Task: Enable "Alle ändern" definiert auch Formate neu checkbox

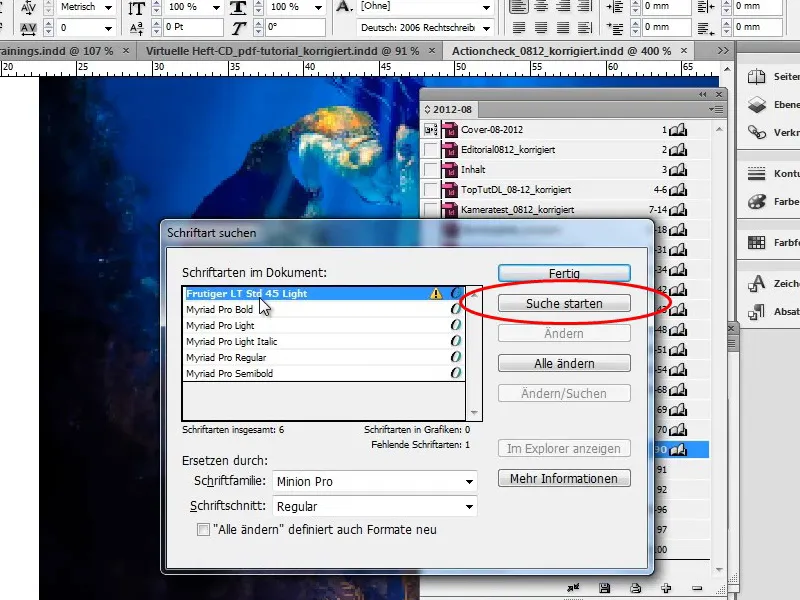Action: (x=203, y=530)
